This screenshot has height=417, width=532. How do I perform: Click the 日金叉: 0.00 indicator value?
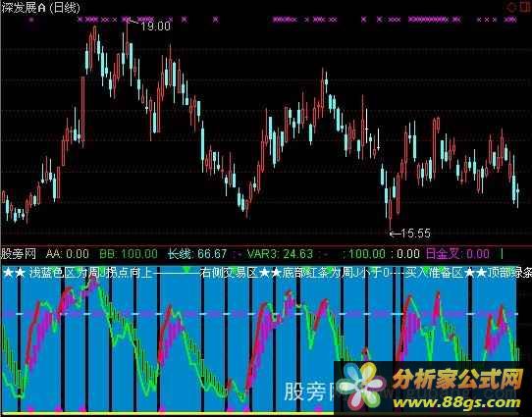pyautogui.click(x=457, y=253)
